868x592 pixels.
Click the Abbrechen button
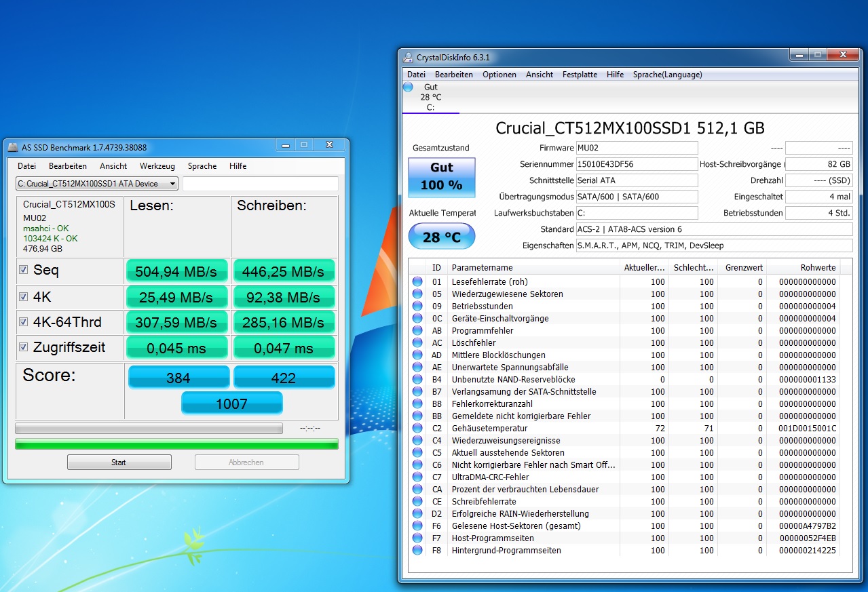[x=246, y=462]
